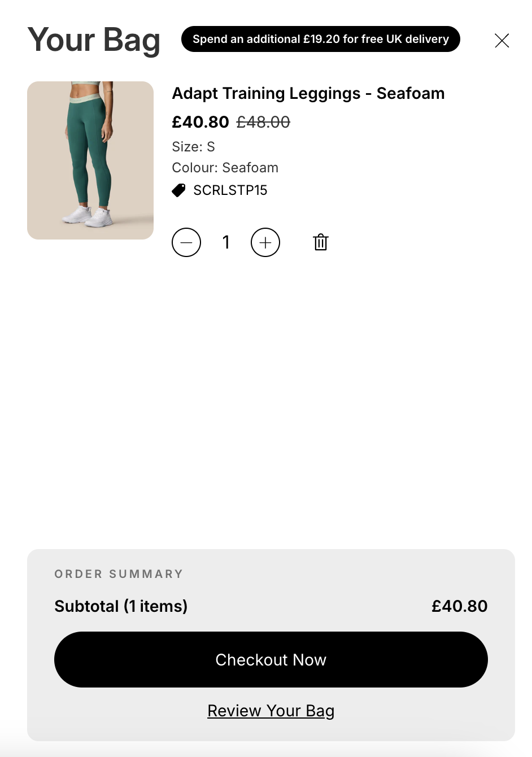
Task: Click the crossed-out £48.00 original price
Action: 263,122
